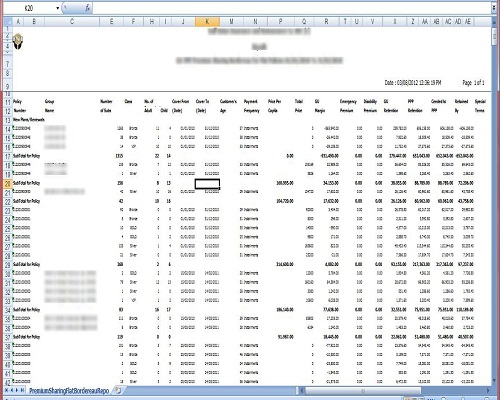The width and height of the screenshot is (500, 400).
Task: Click inside the formula bar input
Action: click(x=292, y=8)
